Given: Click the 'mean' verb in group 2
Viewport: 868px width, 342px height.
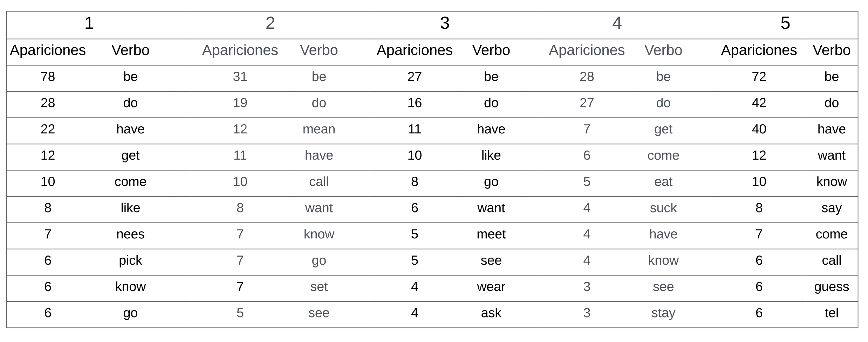Looking at the screenshot, I should tap(319, 129).
